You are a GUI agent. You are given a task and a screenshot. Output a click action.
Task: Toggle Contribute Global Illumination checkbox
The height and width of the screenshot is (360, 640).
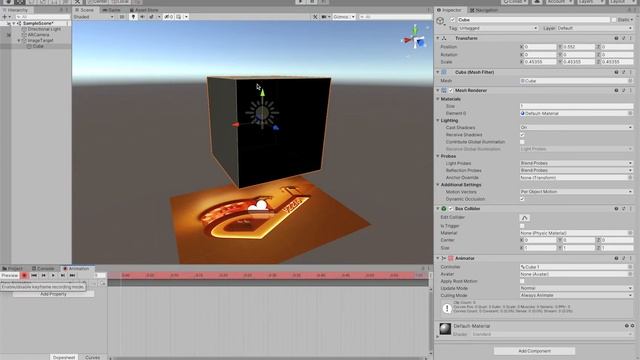(522, 142)
